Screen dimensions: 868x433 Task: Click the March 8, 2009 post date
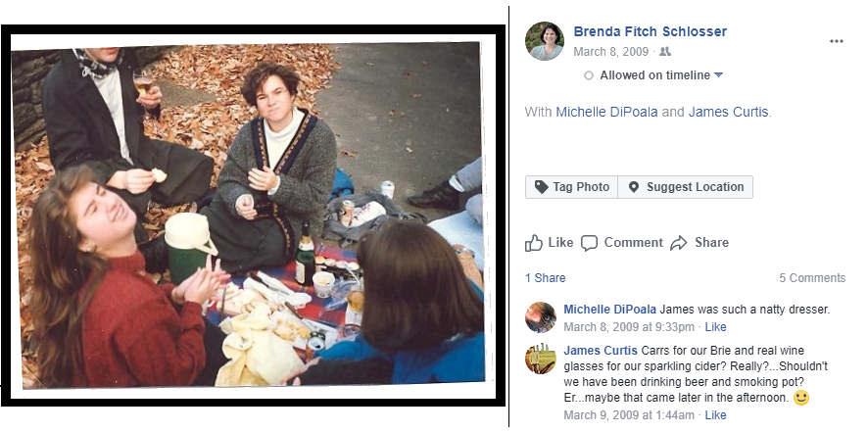tap(611, 52)
